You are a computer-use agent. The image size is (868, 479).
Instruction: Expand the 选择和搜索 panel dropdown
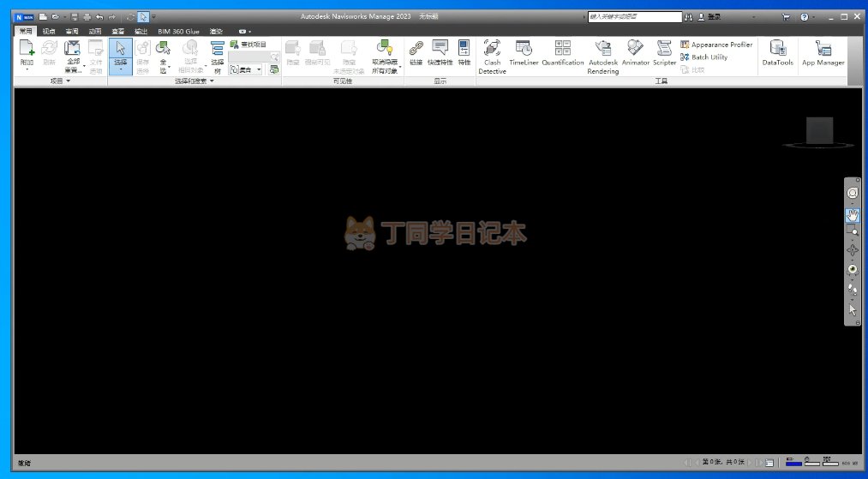[212, 81]
